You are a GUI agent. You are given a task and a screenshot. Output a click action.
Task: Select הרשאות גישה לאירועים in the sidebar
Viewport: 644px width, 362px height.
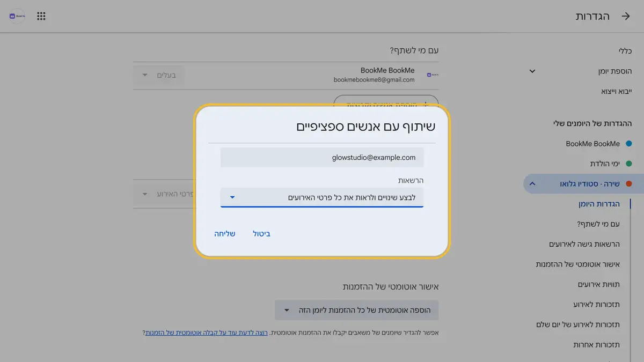(584, 244)
